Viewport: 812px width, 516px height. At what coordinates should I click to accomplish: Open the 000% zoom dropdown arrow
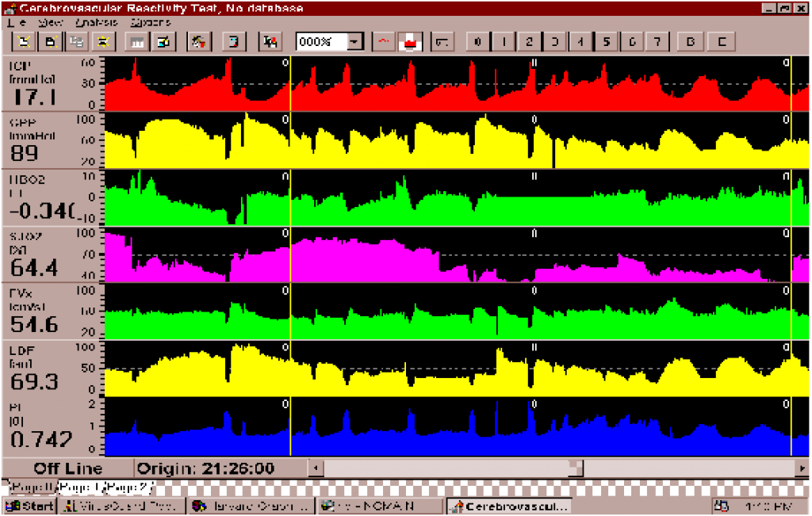tap(355, 42)
